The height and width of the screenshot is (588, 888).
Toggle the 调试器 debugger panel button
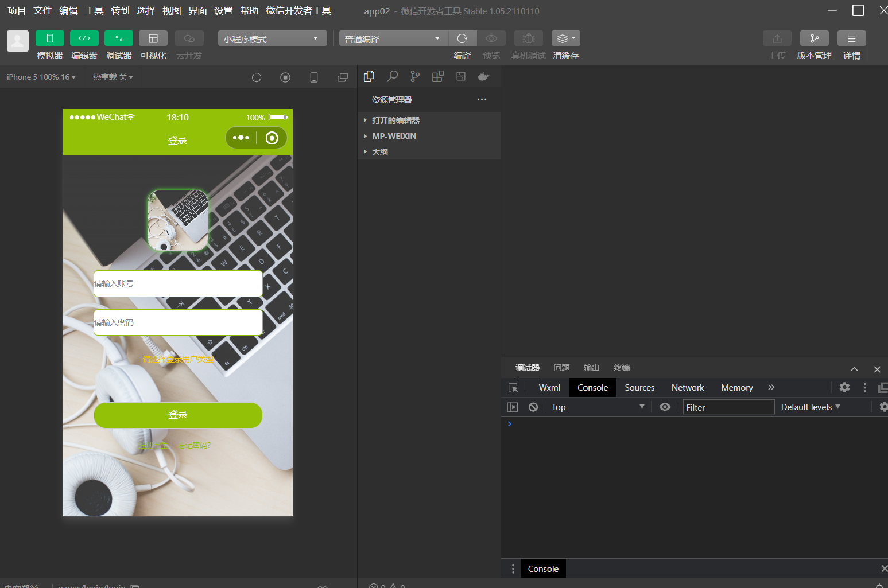tap(119, 38)
